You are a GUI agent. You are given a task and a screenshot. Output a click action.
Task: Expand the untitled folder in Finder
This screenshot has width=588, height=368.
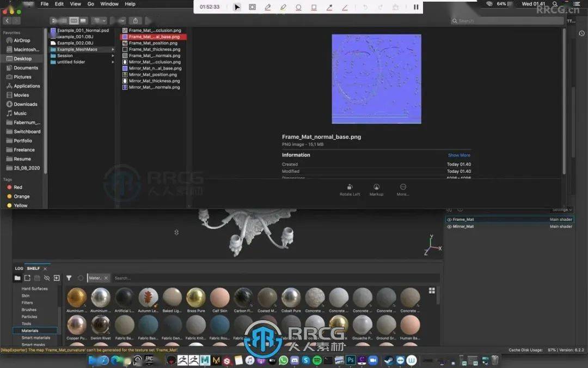pos(113,62)
